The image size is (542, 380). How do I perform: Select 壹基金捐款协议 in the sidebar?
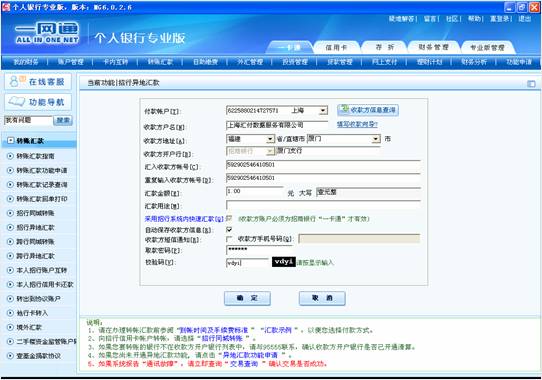[39, 356]
